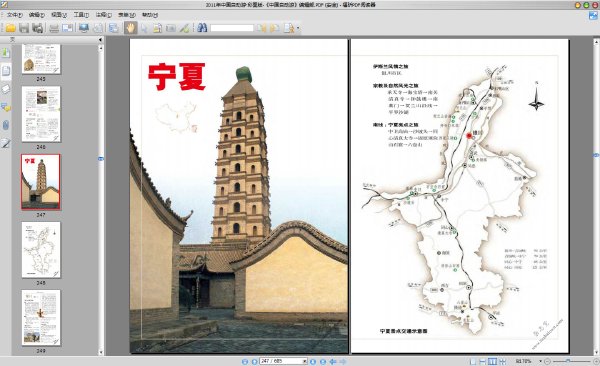
Task: Click the Print icon in toolbar
Action: pyautogui.click(x=54, y=28)
